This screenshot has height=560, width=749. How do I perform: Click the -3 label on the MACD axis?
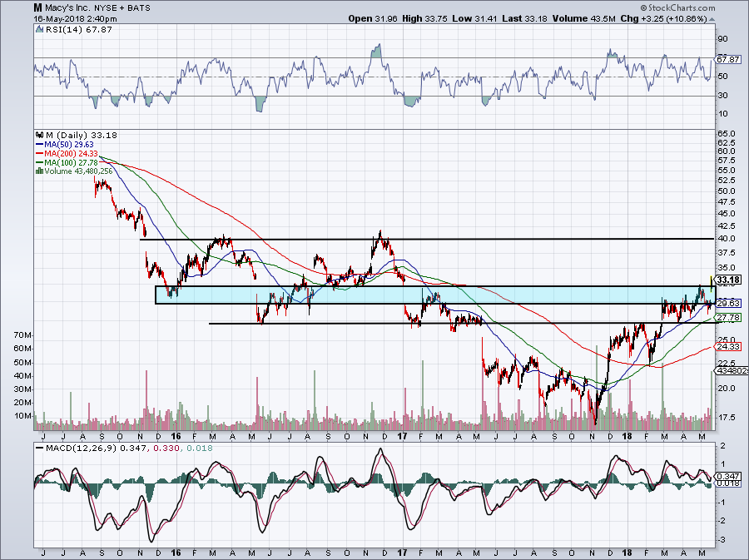click(722, 539)
